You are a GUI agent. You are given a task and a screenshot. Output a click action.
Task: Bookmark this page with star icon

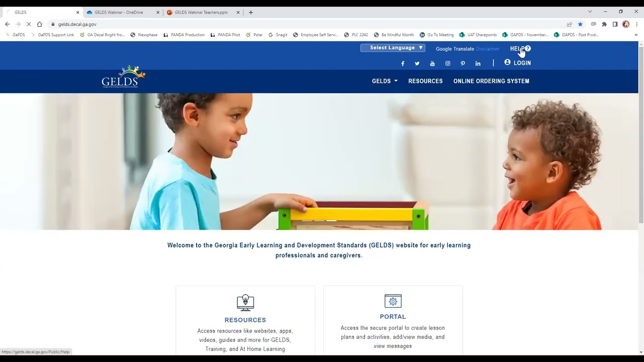[x=580, y=24]
